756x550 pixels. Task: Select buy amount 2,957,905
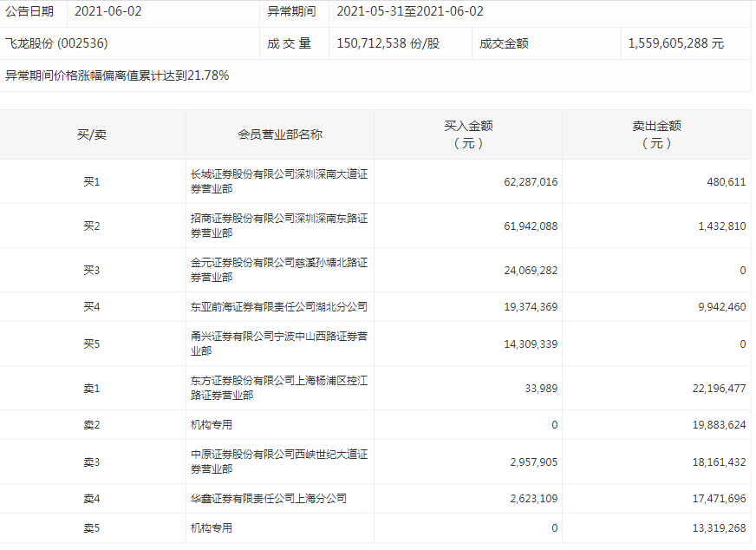pyautogui.click(x=534, y=462)
